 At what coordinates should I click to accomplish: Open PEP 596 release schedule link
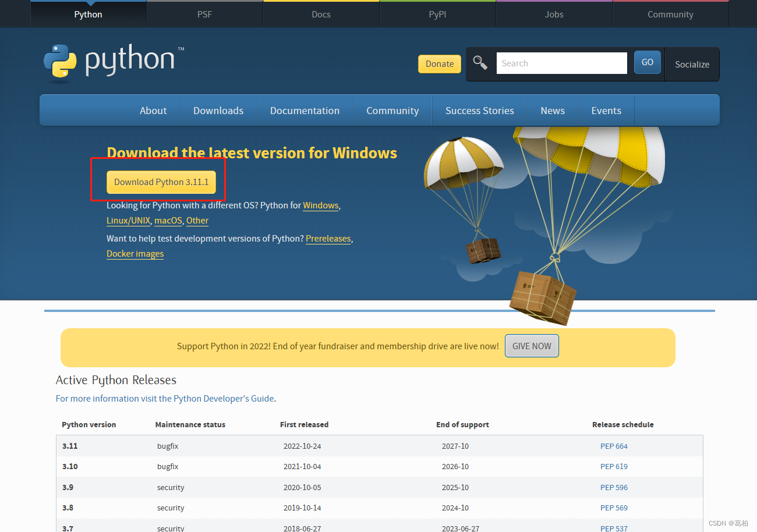pos(614,488)
